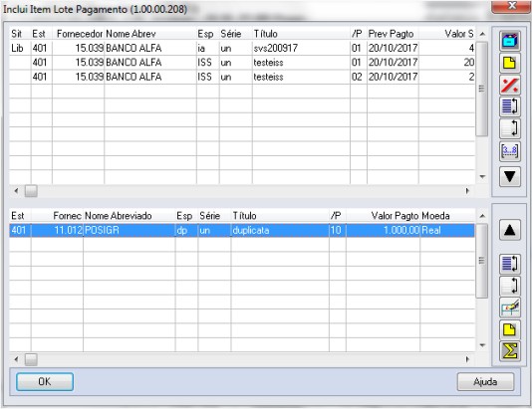Click the lower table's vertical scroll thumb
532x409 pixels.
pyautogui.click(x=482, y=261)
